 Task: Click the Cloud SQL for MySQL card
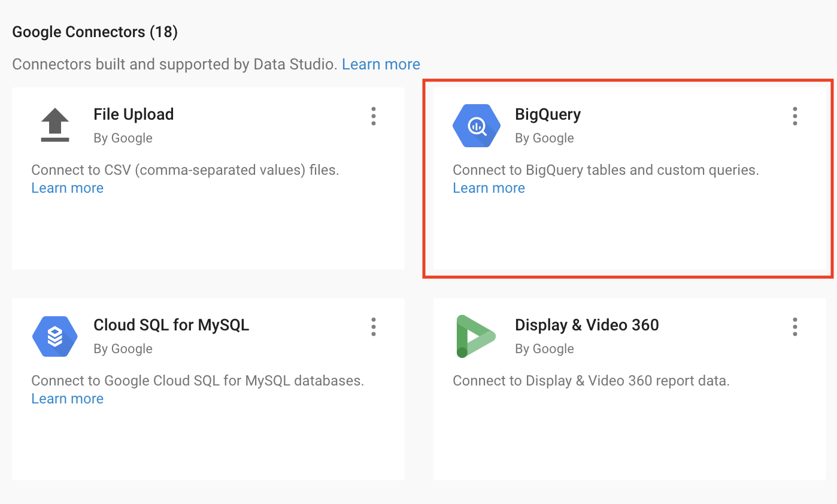(x=208, y=388)
